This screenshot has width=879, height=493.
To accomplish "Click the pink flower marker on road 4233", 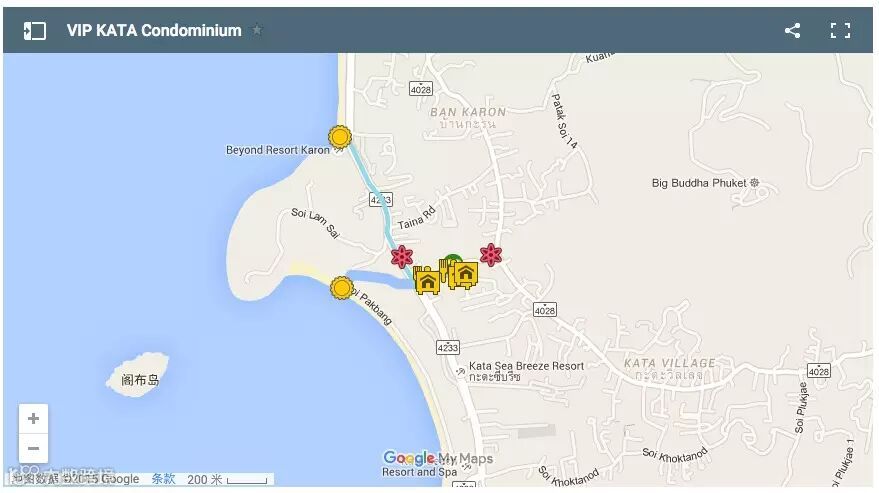I will click(x=402, y=257).
